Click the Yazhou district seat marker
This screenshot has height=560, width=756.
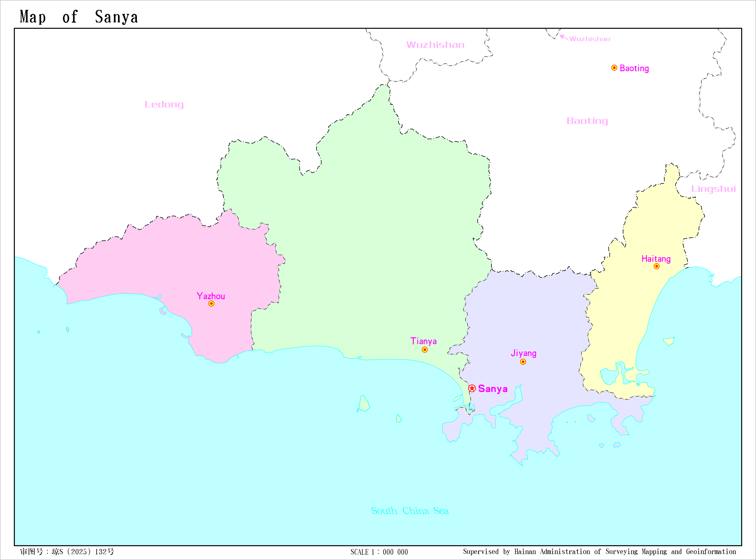tap(211, 303)
